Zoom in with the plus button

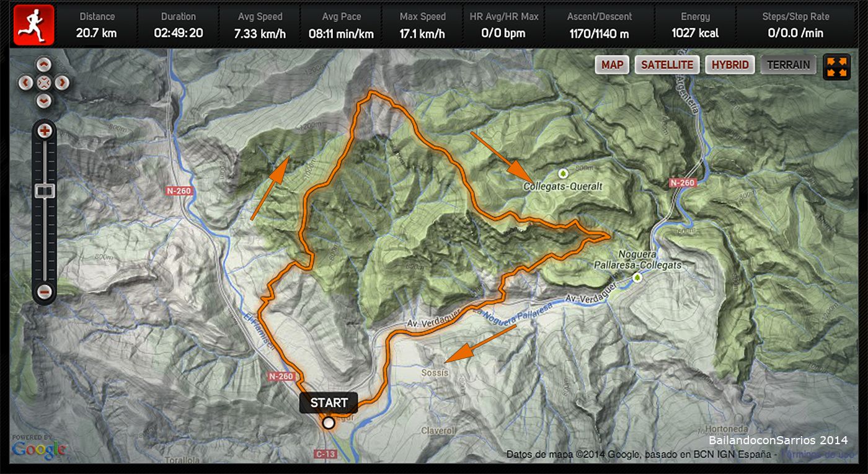[45, 131]
